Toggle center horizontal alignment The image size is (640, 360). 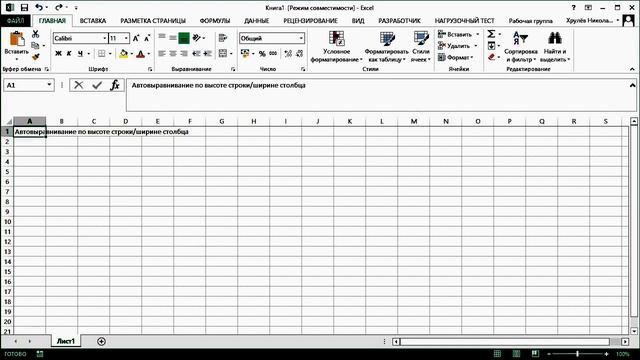pyautogui.click(x=173, y=53)
